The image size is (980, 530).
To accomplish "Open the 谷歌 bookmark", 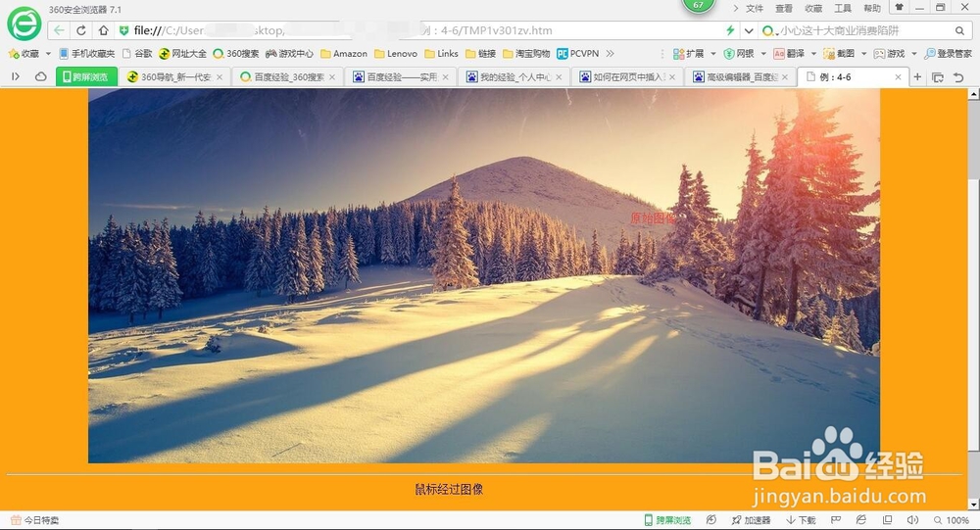I will [137, 54].
